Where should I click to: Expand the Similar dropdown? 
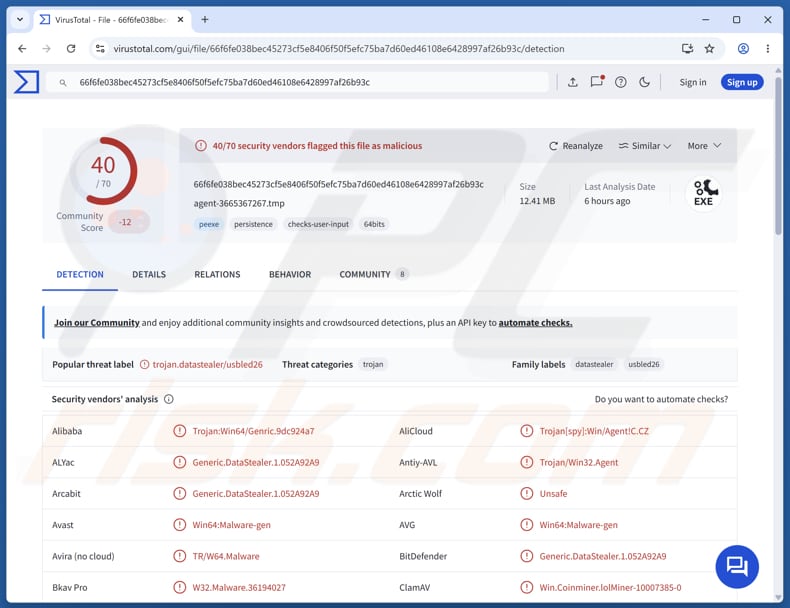point(645,146)
